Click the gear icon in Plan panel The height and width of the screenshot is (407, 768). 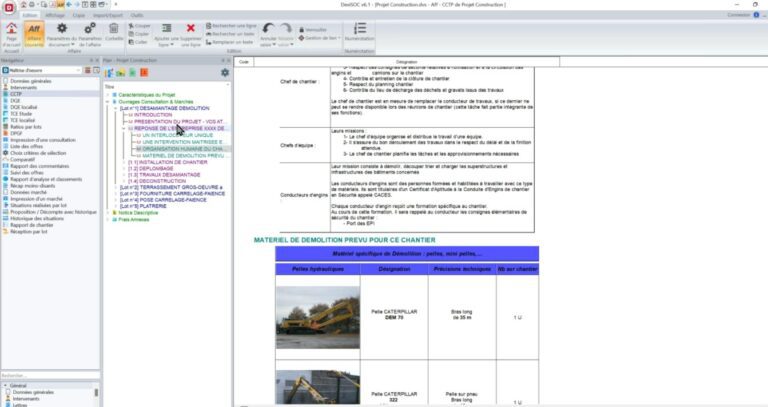coord(225,73)
